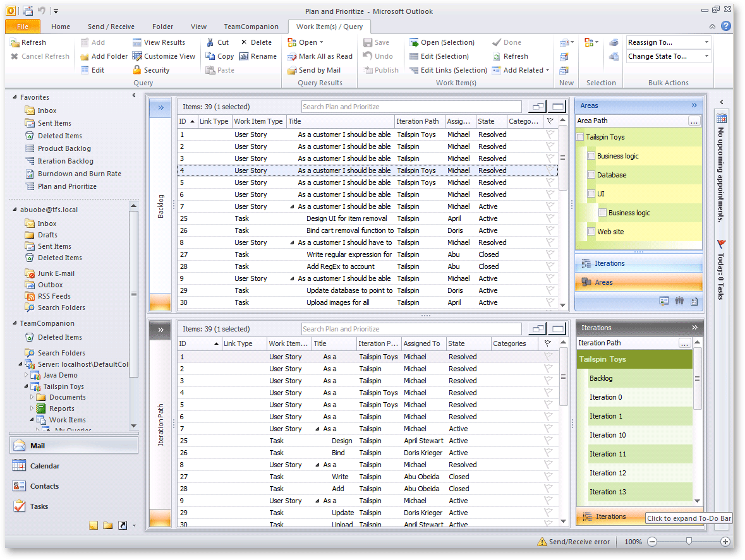Click the Send/Receive error warning icon

point(542,542)
